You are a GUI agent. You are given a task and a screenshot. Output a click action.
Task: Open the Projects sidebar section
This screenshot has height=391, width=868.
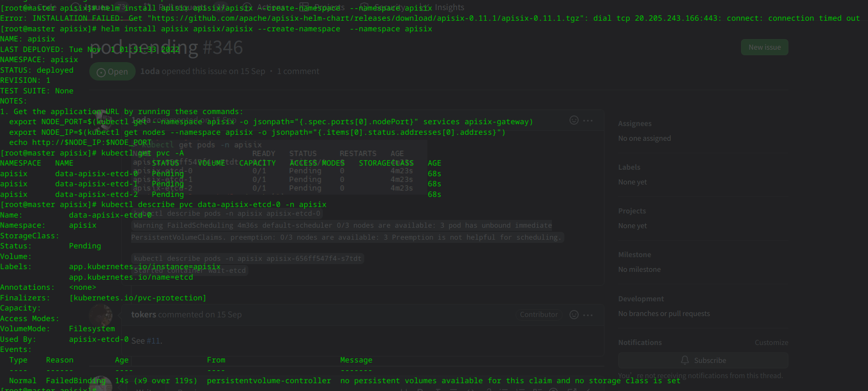pos(632,211)
